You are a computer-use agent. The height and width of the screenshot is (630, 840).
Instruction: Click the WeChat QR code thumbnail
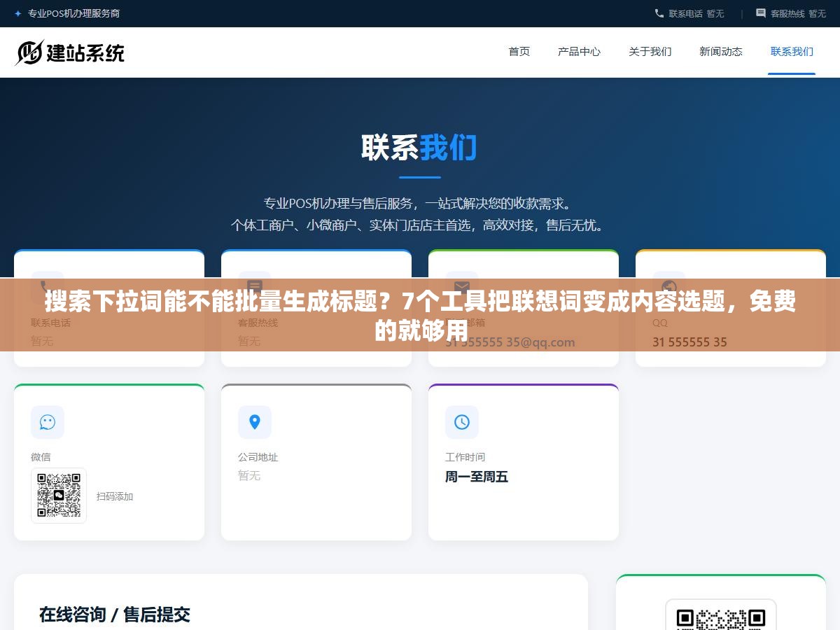click(x=59, y=496)
